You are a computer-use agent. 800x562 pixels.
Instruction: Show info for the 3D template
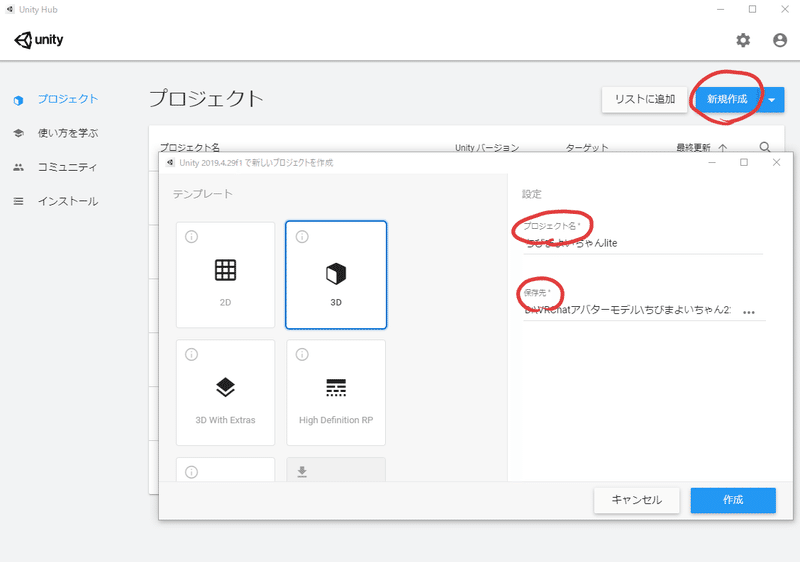coord(302,237)
